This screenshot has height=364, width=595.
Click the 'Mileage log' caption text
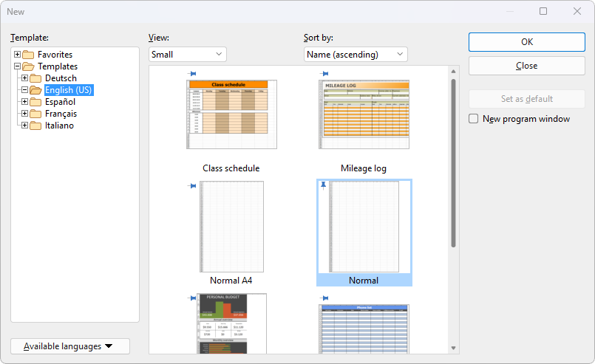(x=364, y=168)
